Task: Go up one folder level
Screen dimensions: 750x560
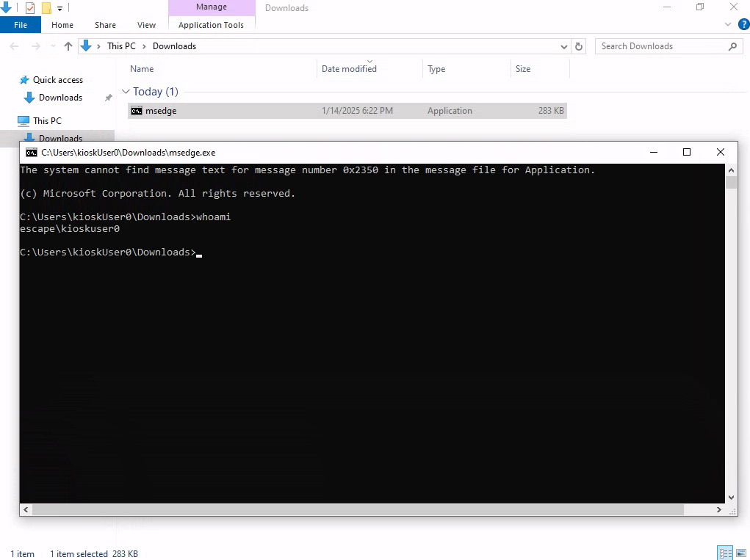Action: [x=68, y=46]
